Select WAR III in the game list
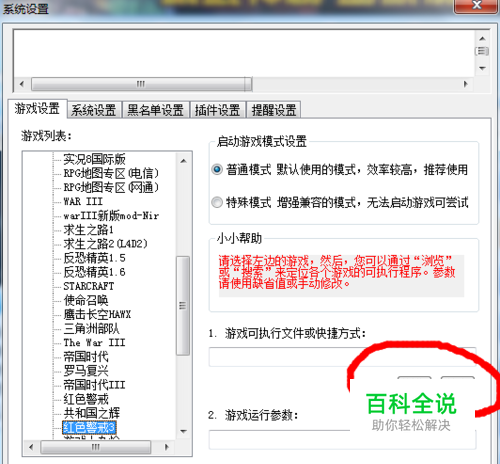Screen dimensions: 500x464 click(83, 201)
